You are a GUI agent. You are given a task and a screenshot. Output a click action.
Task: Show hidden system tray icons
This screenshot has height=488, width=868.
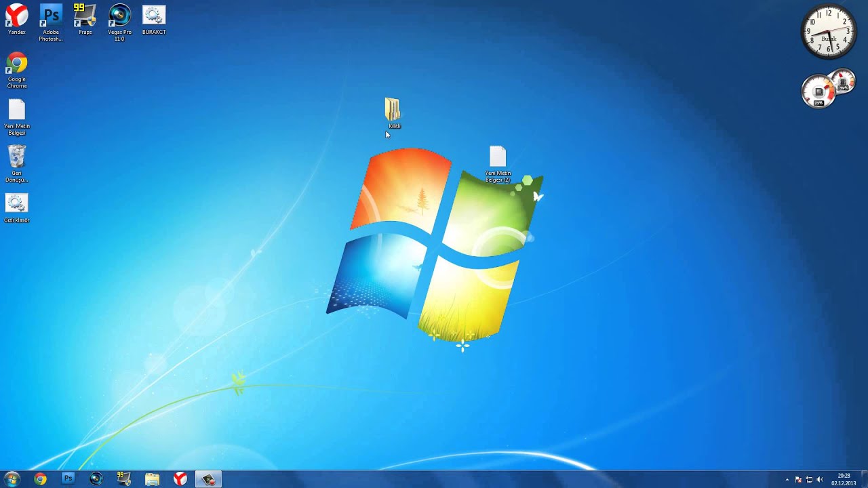787,480
